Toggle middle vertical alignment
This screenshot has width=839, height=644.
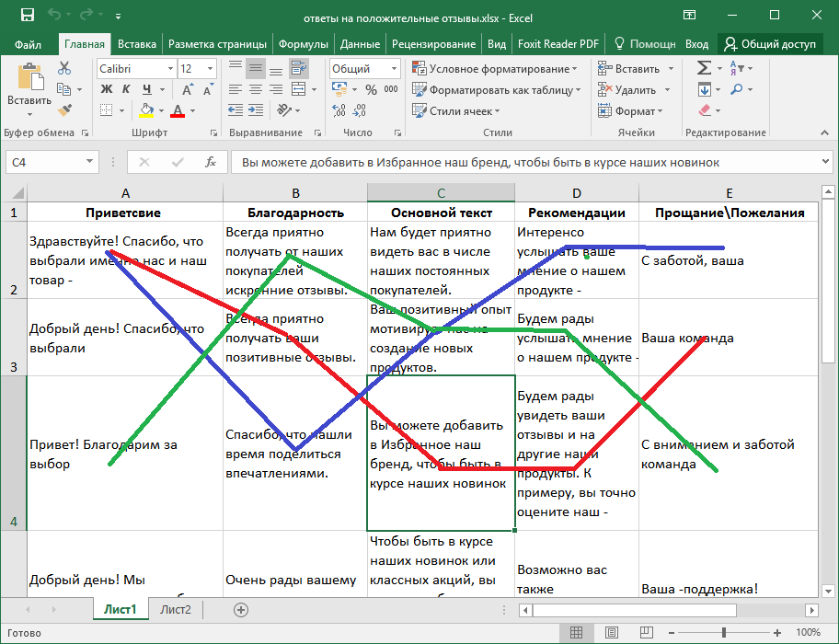(x=256, y=68)
